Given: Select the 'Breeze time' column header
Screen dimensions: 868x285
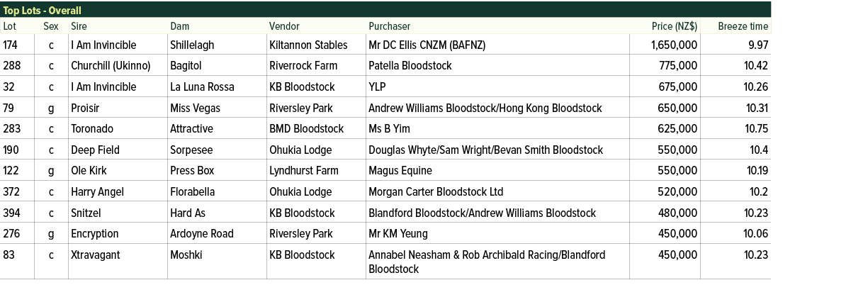Looking at the screenshot, I should (743, 26).
